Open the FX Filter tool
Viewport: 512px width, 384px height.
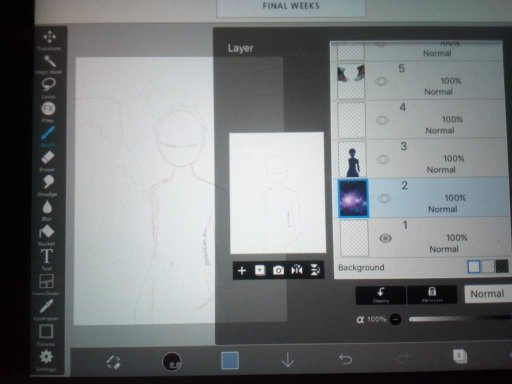tap(48, 112)
